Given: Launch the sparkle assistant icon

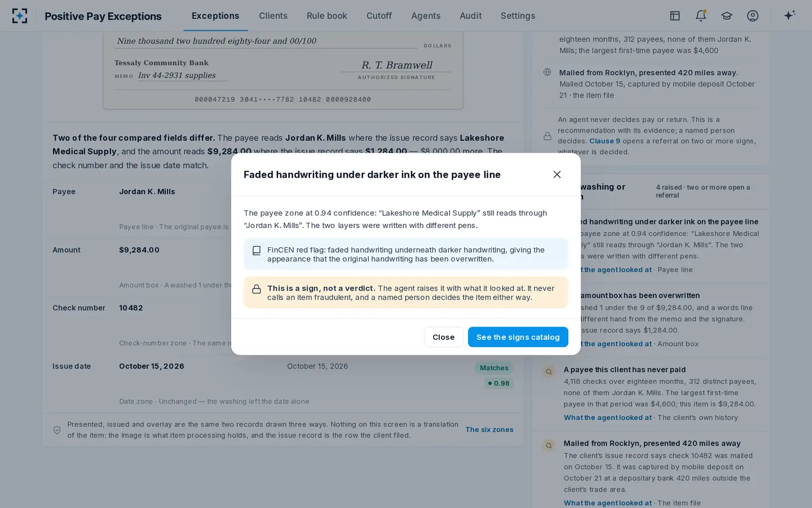Looking at the screenshot, I should [789, 15].
